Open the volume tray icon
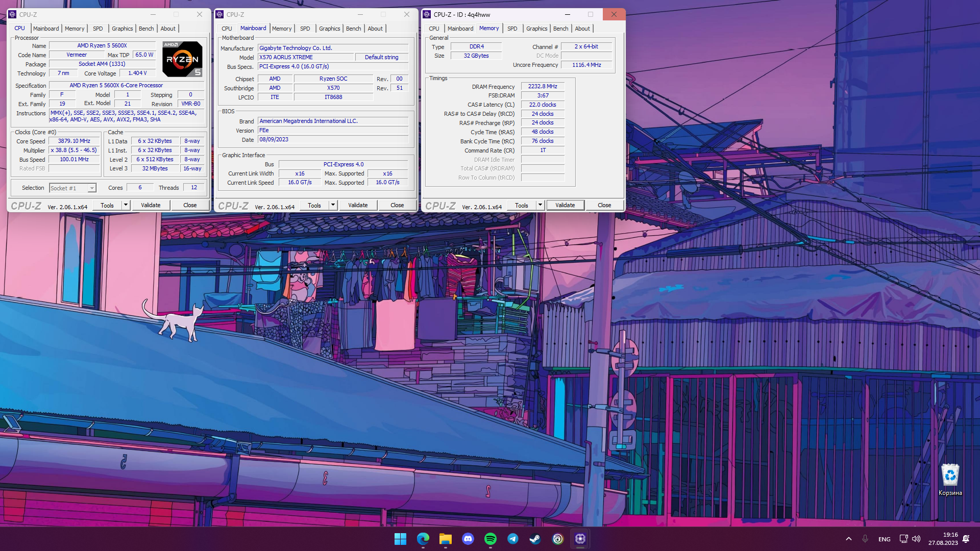 [x=916, y=539]
